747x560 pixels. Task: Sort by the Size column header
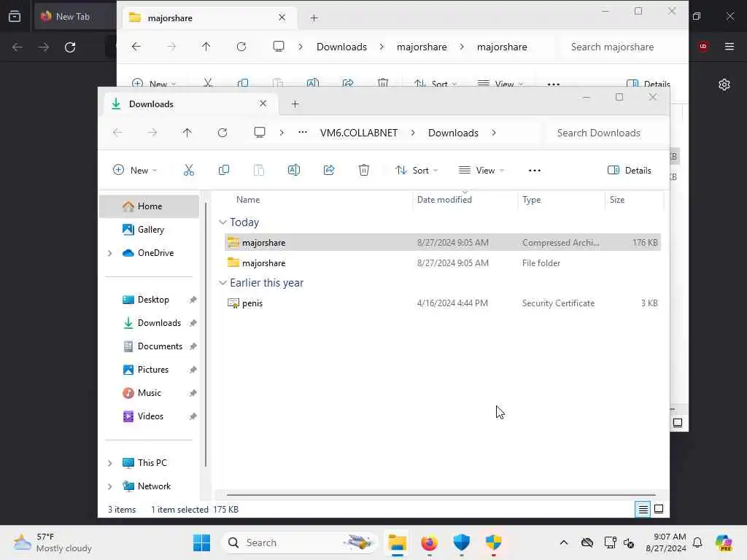click(617, 200)
